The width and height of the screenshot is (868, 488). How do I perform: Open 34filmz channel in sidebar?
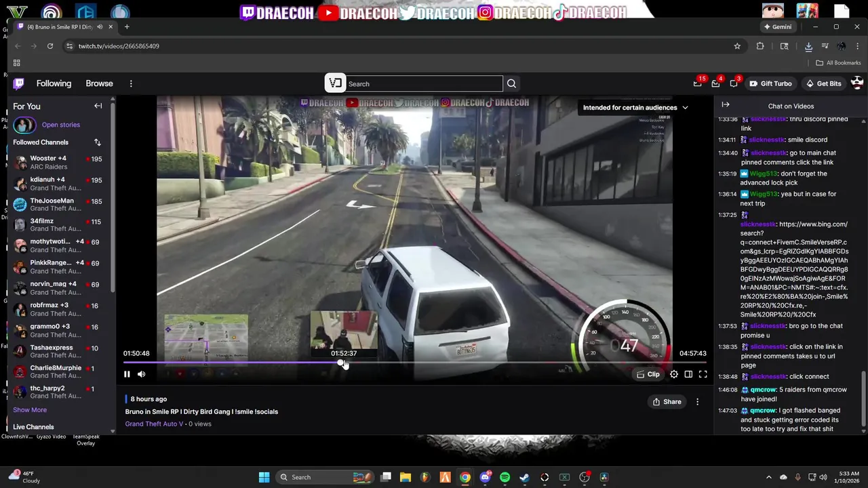point(57,225)
